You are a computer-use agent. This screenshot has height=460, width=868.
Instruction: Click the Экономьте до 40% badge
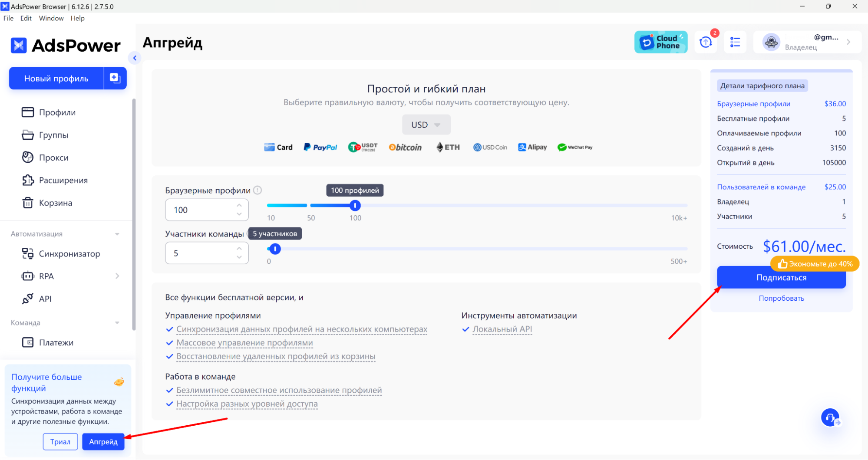tap(815, 263)
